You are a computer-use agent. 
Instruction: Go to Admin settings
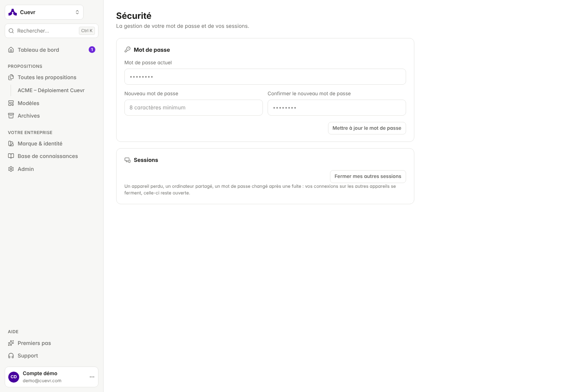[x=51, y=169]
